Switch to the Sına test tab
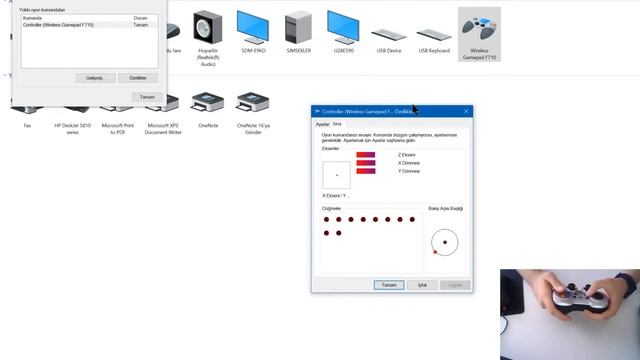 pos(337,124)
